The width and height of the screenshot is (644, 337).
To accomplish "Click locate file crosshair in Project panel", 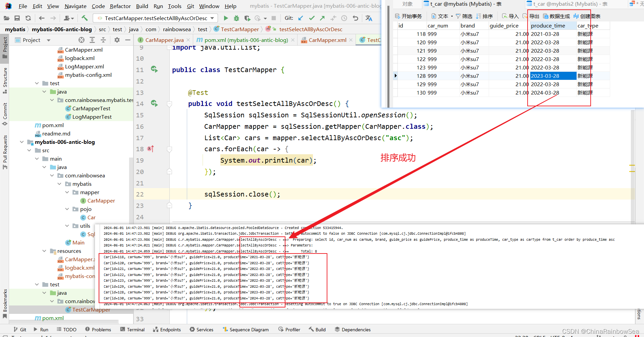I will tap(82, 40).
